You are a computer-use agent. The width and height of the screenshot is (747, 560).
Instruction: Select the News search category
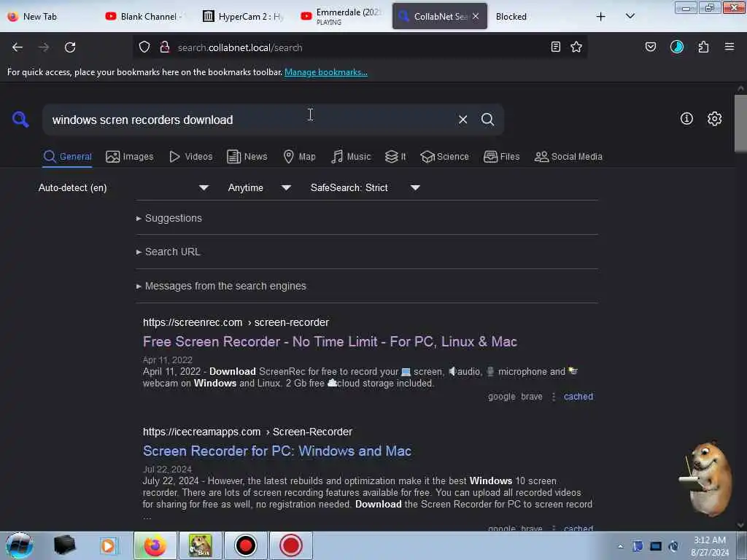tap(247, 157)
